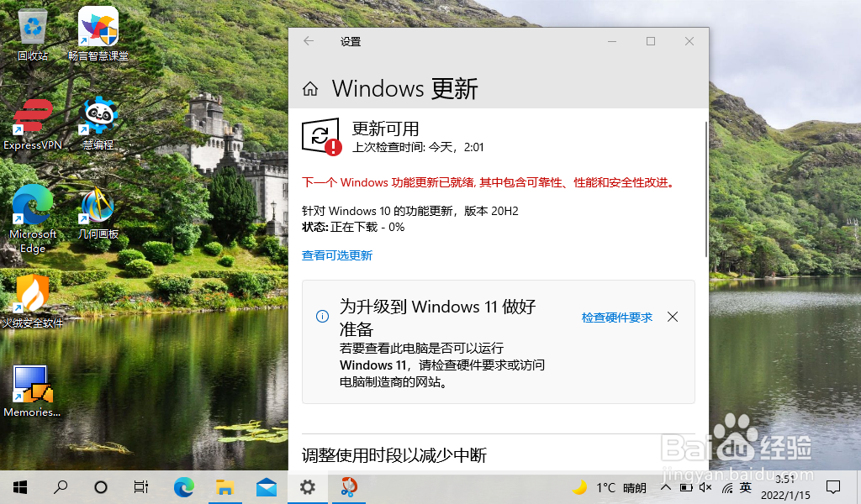Image resolution: width=861 pixels, height=504 pixels.
Task: Open the Wi-Fi network tray icon
Action: click(727, 487)
